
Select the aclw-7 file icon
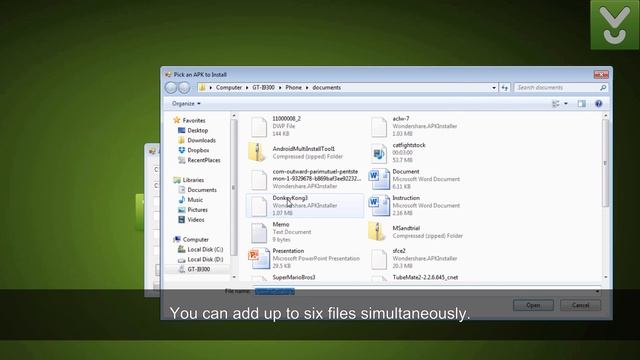(x=379, y=126)
